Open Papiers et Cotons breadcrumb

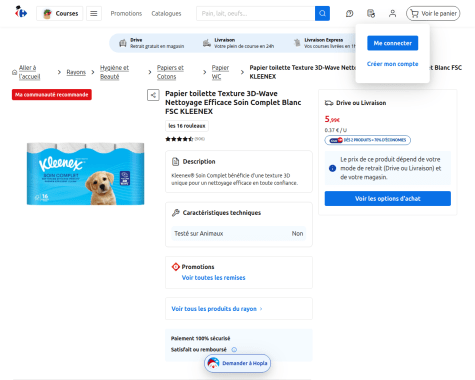click(170, 72)
